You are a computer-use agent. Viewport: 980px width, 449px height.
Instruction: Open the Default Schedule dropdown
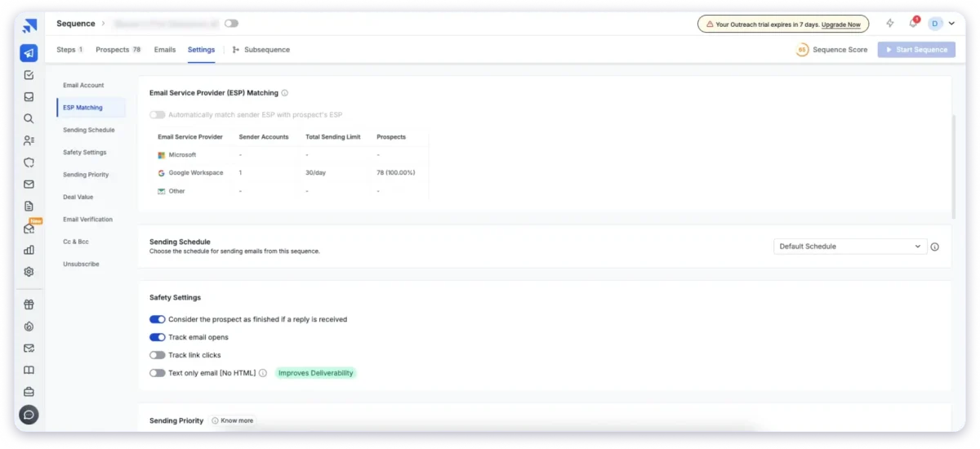point(850,247)
